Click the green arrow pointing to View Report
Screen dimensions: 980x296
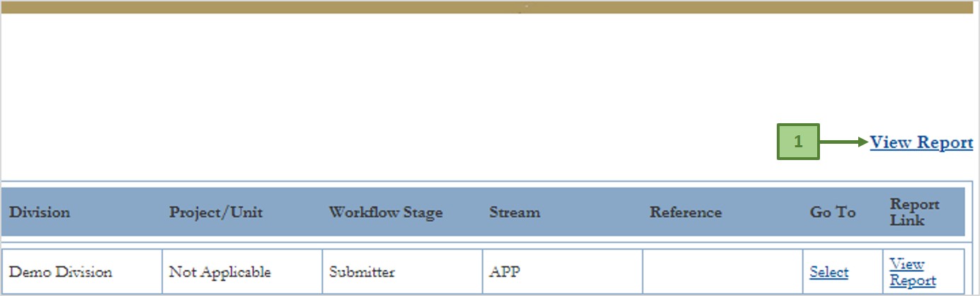(x=844, y=142)
